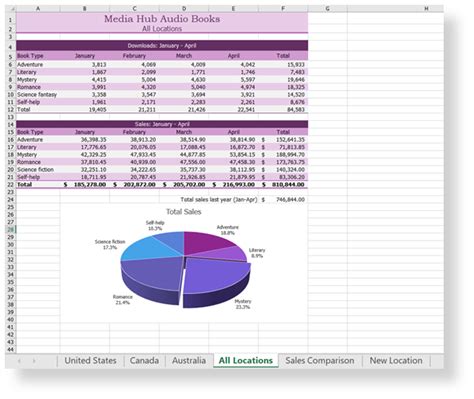Click the "Book Type" header in row 15
The image size is (474, 399).
pyautogui.click(x=38, y=132)
